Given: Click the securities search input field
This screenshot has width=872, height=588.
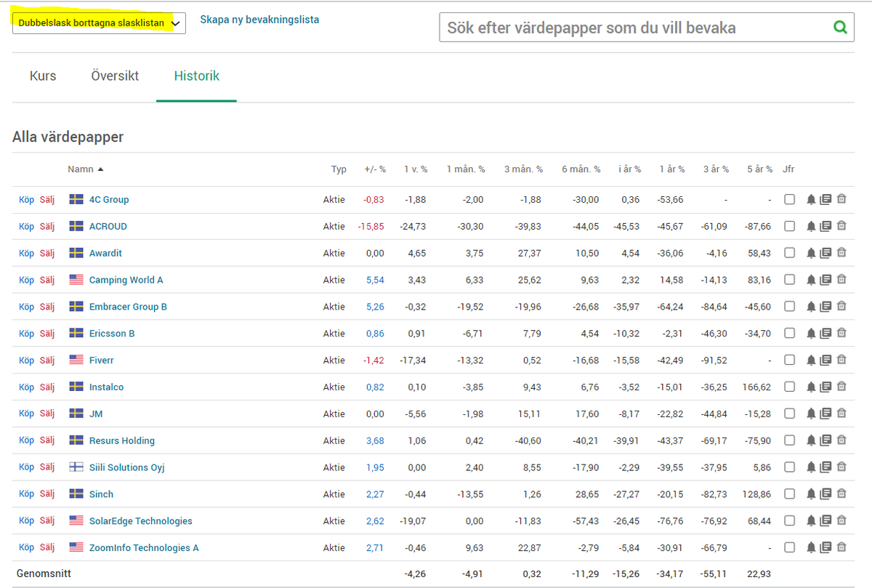Looking at the screenshot, I should (636, 28).
